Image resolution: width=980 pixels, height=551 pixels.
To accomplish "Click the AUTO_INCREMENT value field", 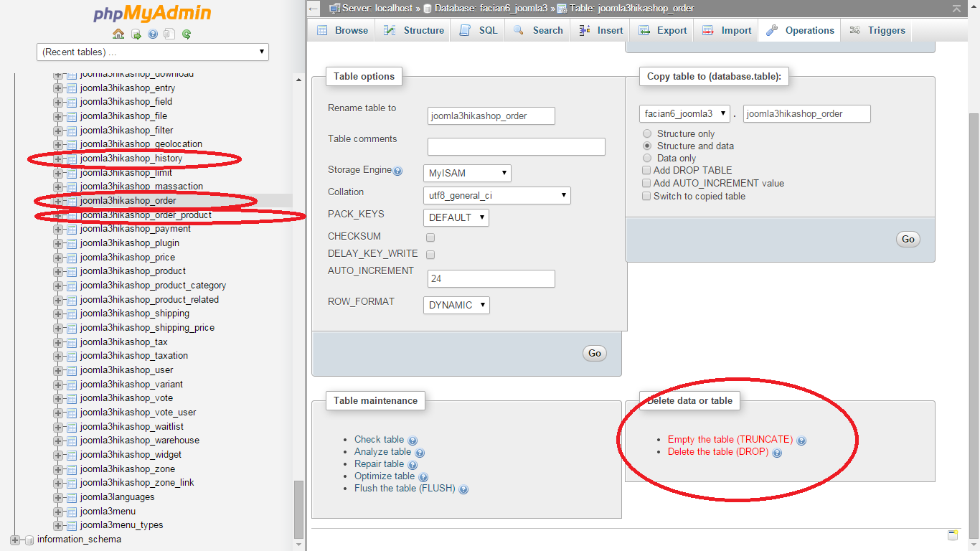I will (491, 279).
